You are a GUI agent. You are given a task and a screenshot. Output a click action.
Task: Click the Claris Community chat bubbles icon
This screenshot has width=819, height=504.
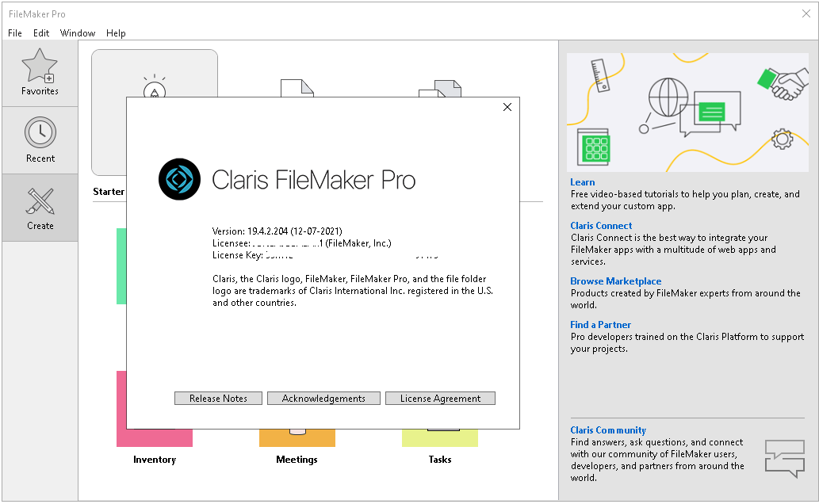click(x=785, y=459)
